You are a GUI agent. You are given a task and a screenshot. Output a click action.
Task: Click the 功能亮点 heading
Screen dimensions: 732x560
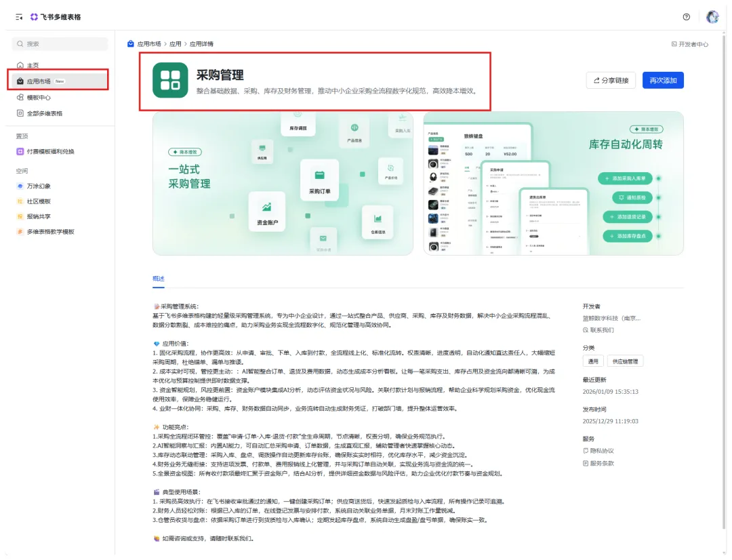point(176,427)
